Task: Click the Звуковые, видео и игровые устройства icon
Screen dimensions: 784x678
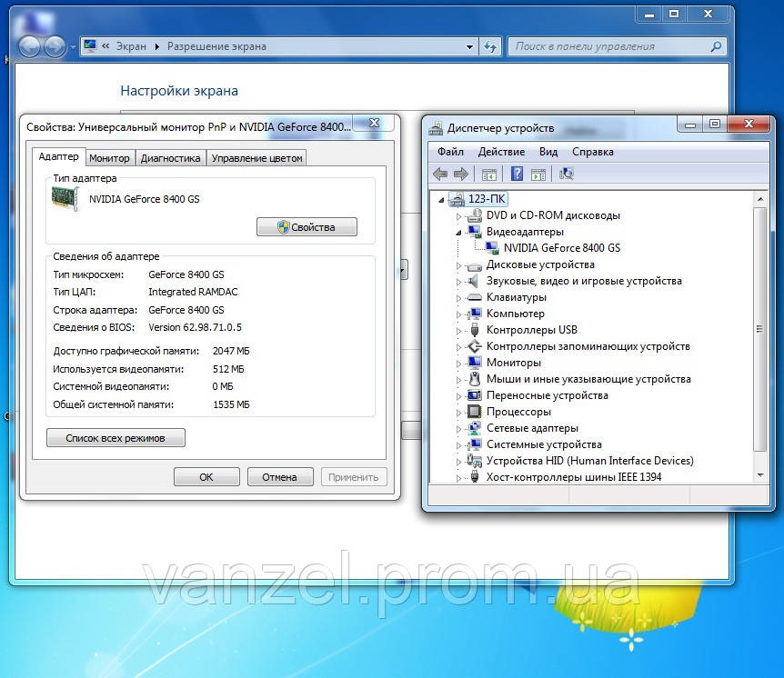Action: (x=474, y=281)
